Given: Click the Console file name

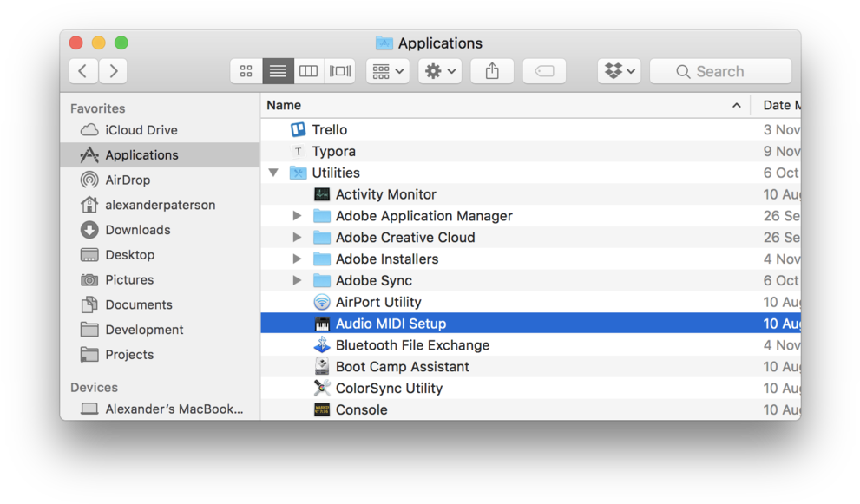Looking at the screenshot, I should point(361,409).
